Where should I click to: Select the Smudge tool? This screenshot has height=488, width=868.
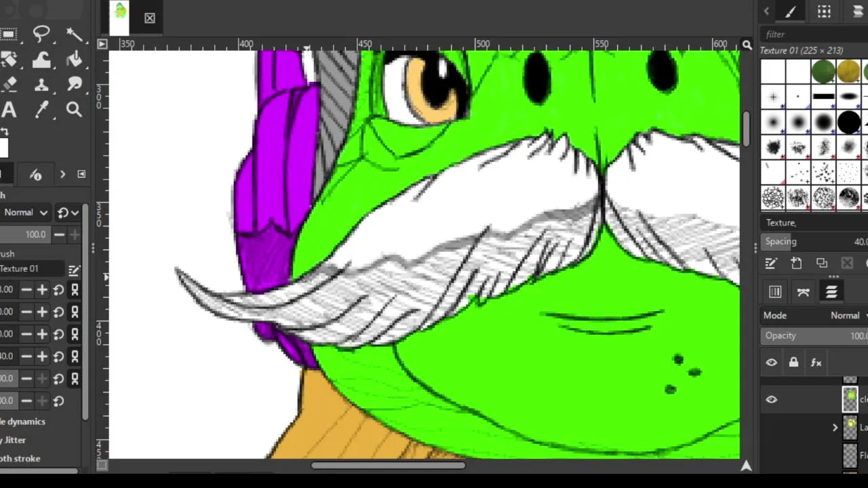(74, 85)
